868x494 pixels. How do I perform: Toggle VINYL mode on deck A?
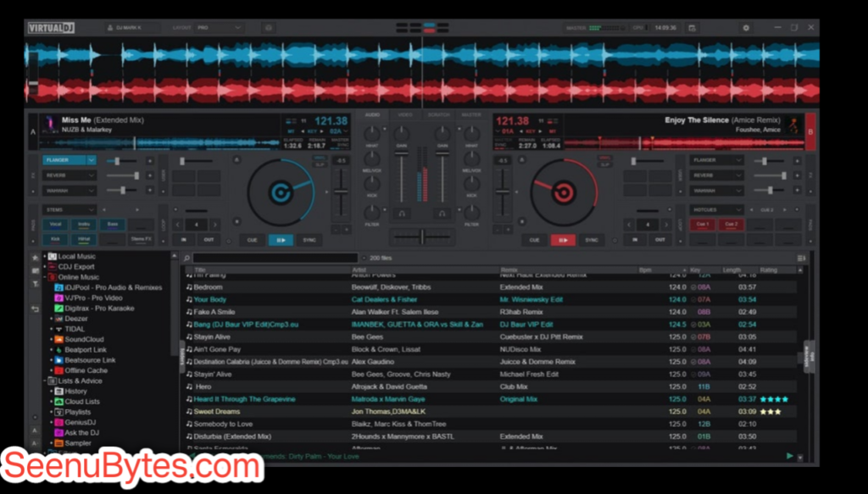coord(320,158)
